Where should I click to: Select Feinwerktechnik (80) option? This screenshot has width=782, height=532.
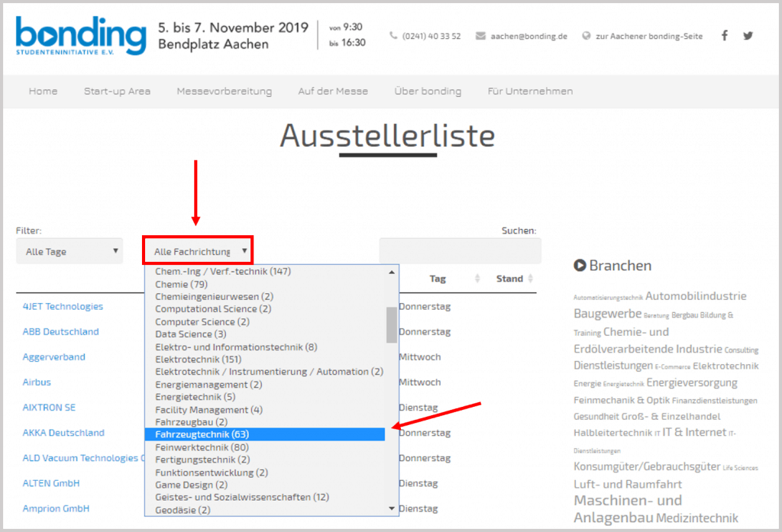(202, 447)
